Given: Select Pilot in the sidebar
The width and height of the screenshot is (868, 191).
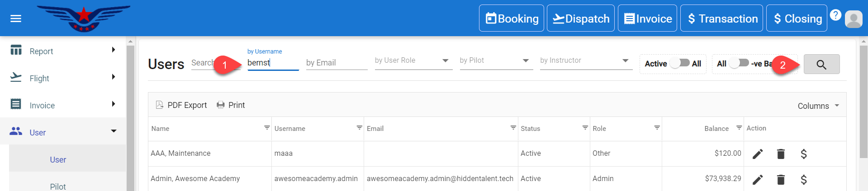Looking at the screenshot, I should pos(58,186).
